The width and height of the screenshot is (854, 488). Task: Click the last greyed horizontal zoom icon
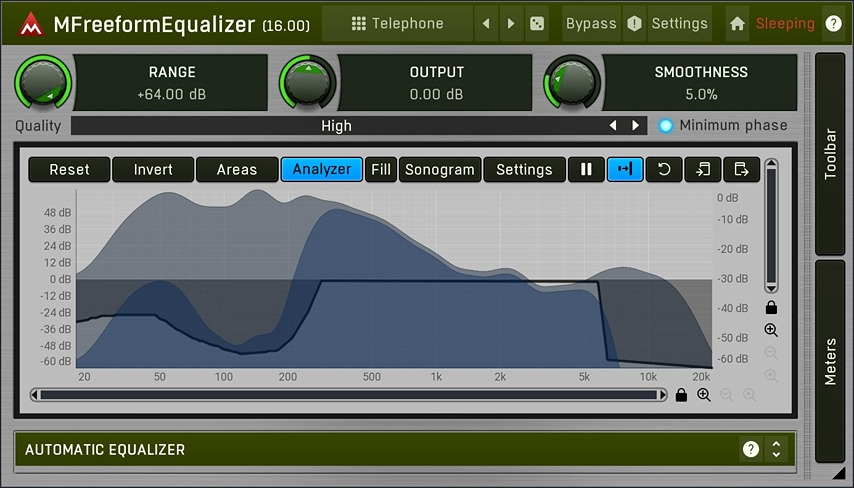[x=749, y=395]
